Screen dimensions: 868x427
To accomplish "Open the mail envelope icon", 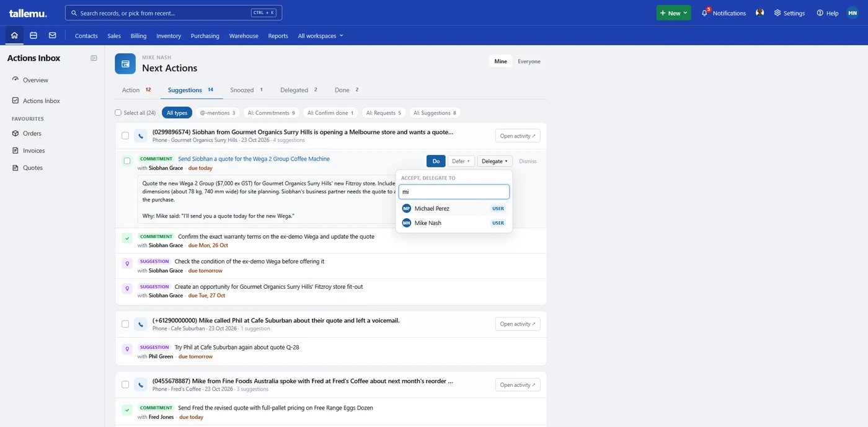I will pyautogui.click(x=52, y=35).
